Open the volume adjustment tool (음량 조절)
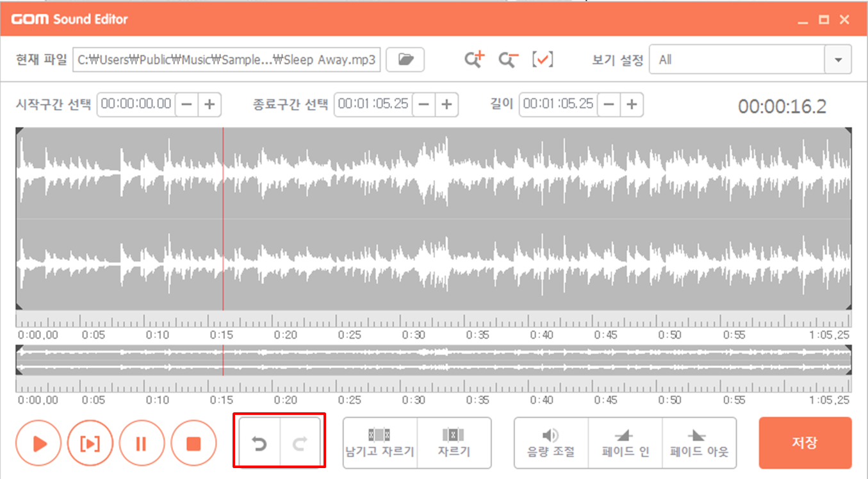Screen dimensions: 868x479 pos(550,442)
